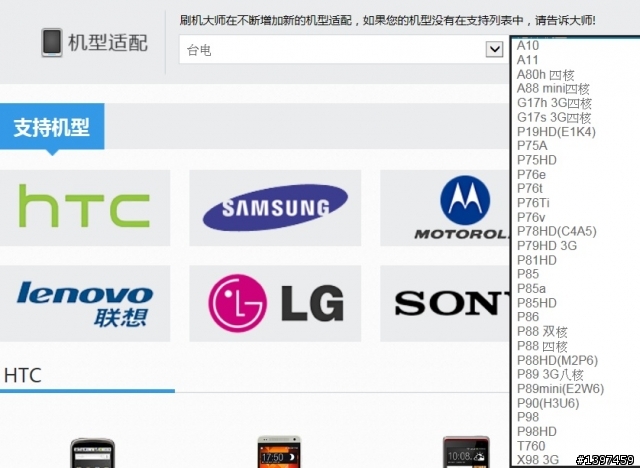Select the 支持机型 tab
This screenshot has width=640, height=468.
coord(52,127)
